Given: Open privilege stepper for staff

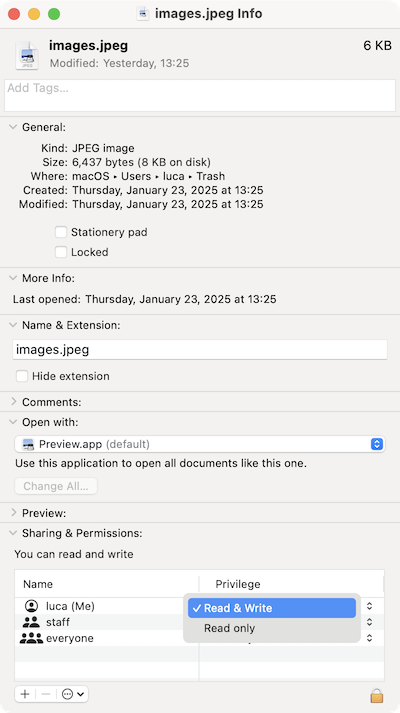Looking at the screenshot, I should [370, 622].
